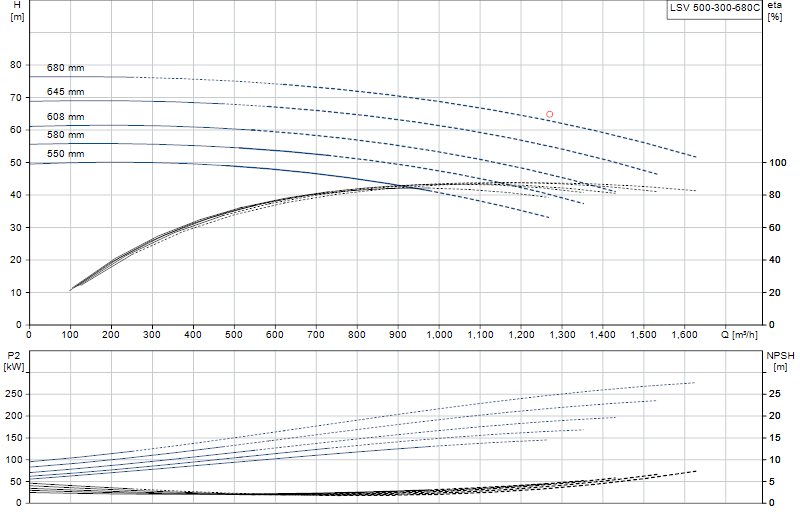800x520 pixels.
Task: Click the 80 head axis value
Action: pyautogui.click(x=16, y=65)
